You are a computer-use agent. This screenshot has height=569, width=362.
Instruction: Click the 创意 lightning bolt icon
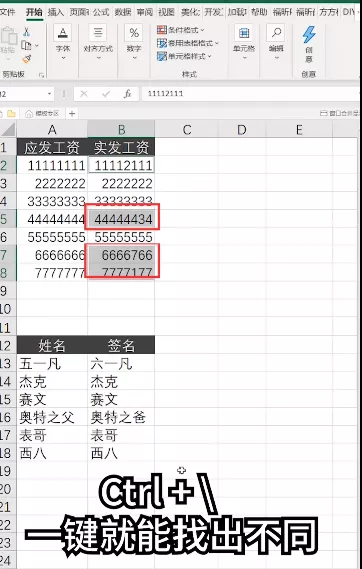309,35
